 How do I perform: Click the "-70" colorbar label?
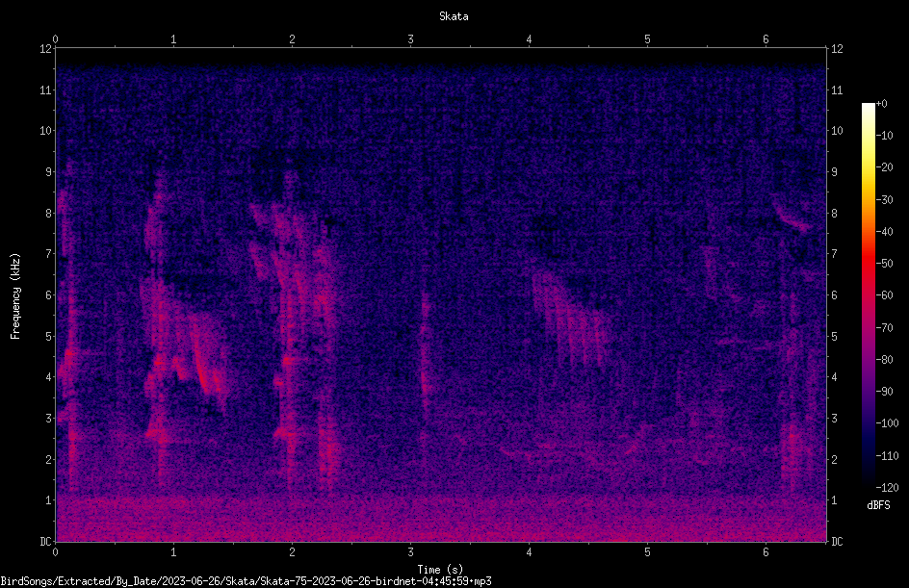[885, 328]
